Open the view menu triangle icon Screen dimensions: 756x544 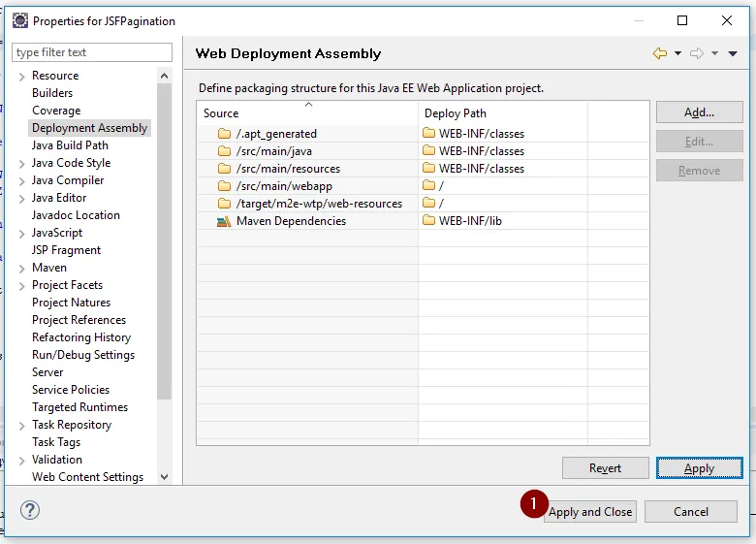point(734,53)
